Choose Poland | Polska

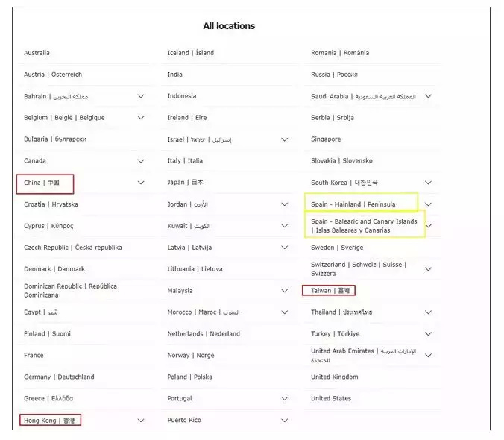click(190, 377)
